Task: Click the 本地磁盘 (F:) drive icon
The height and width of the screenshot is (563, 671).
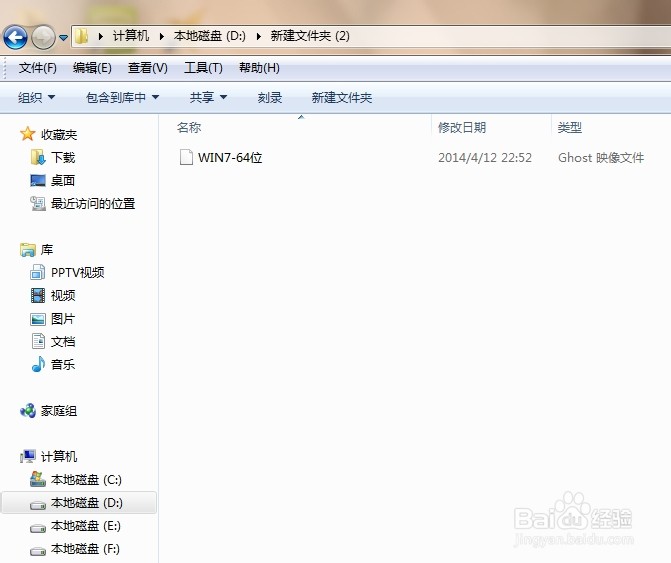Action: click(38, 551)
